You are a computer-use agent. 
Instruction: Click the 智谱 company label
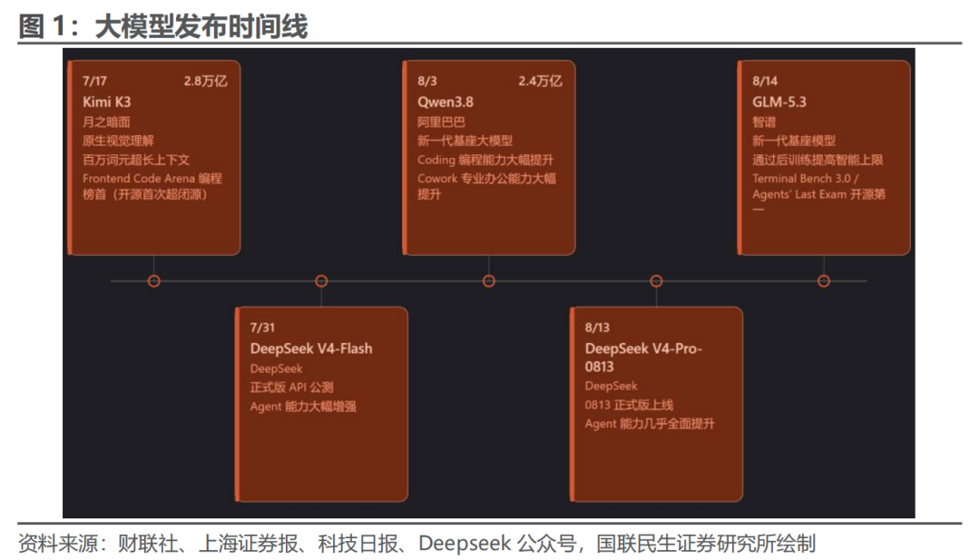click(x=764, y=122)
